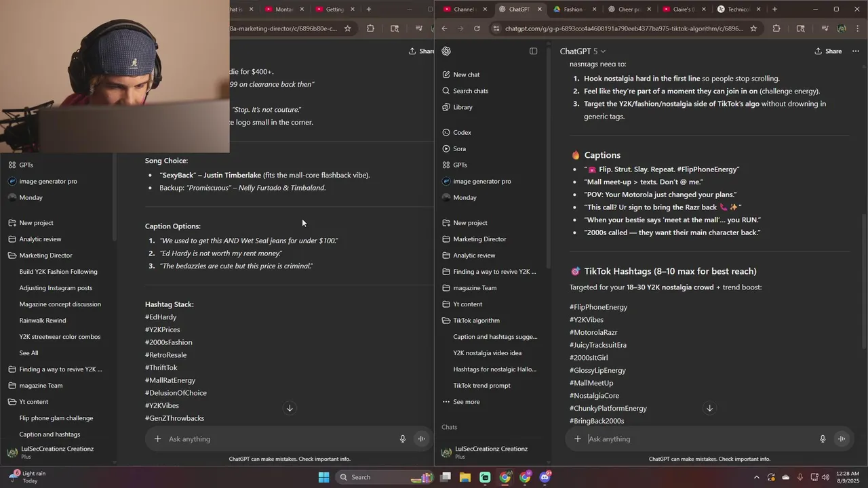868x488 pixels.
Task: Expand See more in right sidebar
Action: 461,402
